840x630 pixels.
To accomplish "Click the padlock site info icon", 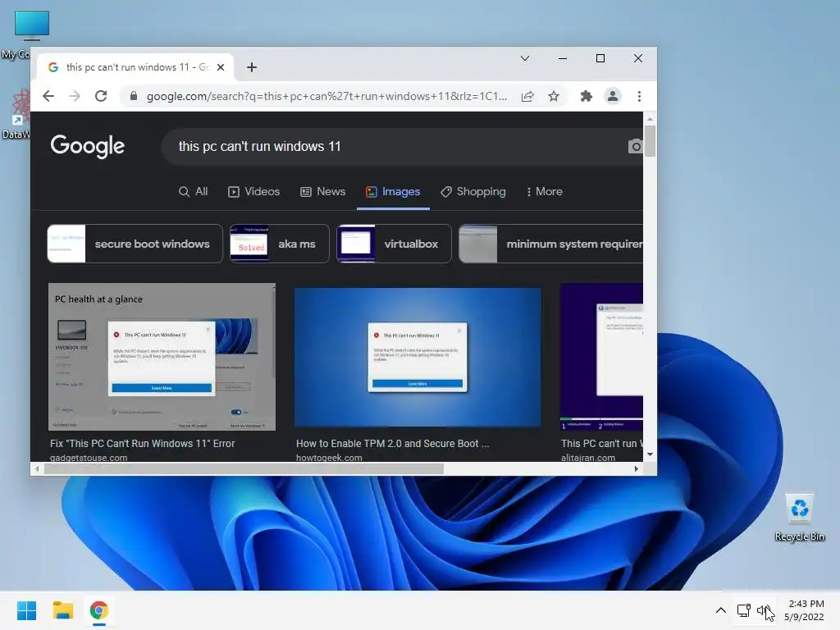I will 134,96.
